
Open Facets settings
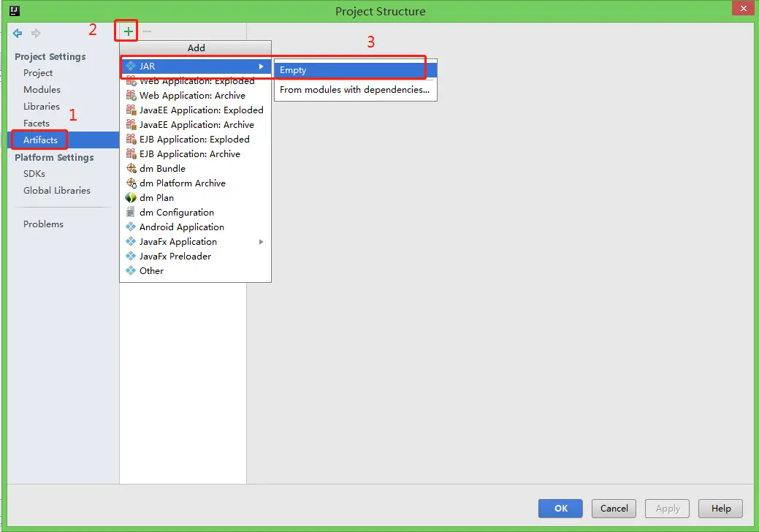click(37, 123)
